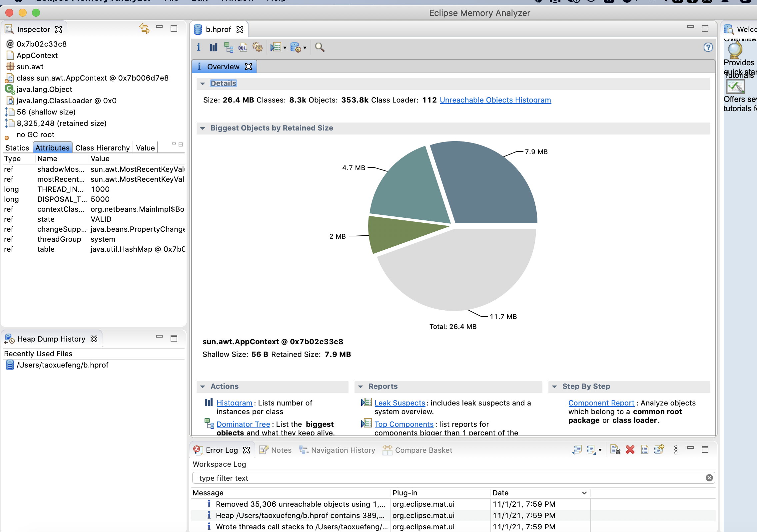Open the Navigation History tab
Screen dimensions: 757x532
pos(337,450)
